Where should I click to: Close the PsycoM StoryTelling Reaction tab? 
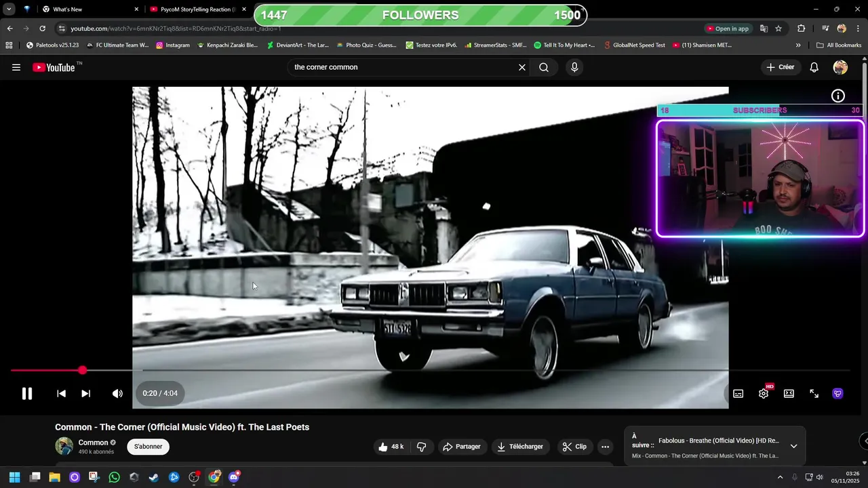pos(244,9)
